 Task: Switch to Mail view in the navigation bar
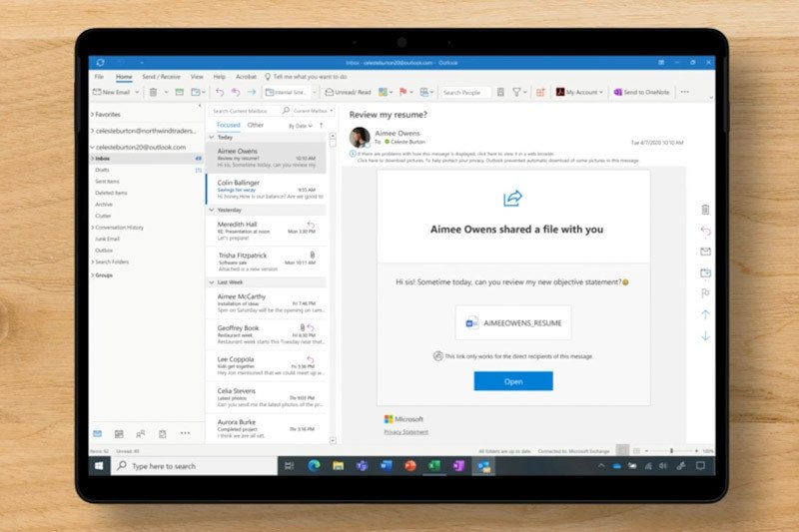click(x=97, y=434)
